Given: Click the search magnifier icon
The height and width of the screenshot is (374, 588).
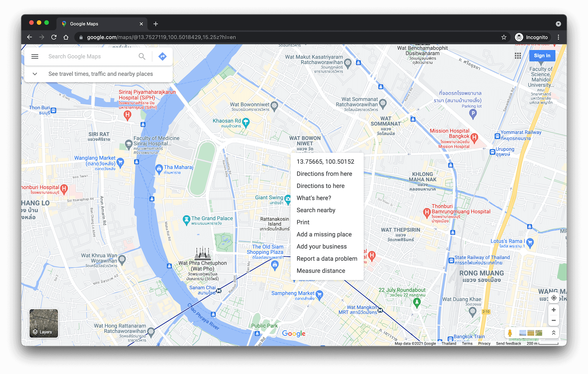Looking at the screenshot, I should 142,56.
